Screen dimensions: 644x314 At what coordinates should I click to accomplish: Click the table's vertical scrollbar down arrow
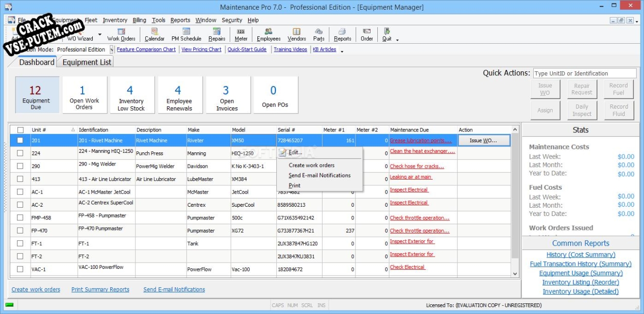[x=516, y=274]
